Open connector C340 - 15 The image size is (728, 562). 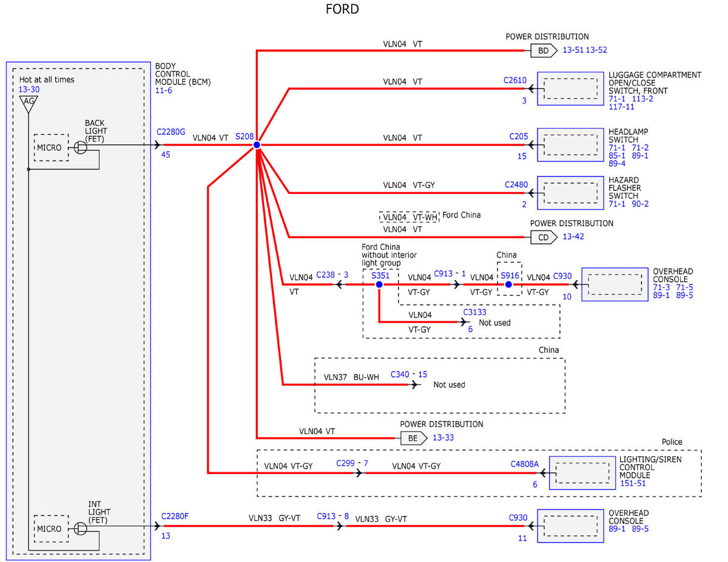click(409, 374)
